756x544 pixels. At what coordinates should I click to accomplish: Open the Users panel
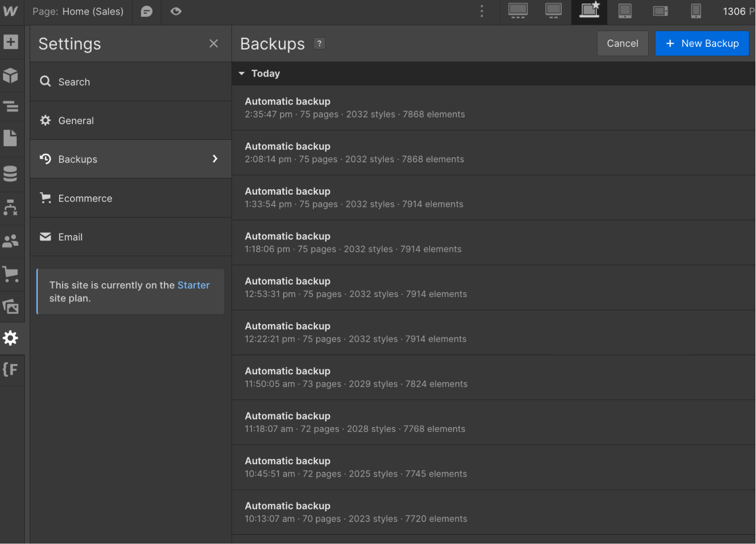(11, 241)
